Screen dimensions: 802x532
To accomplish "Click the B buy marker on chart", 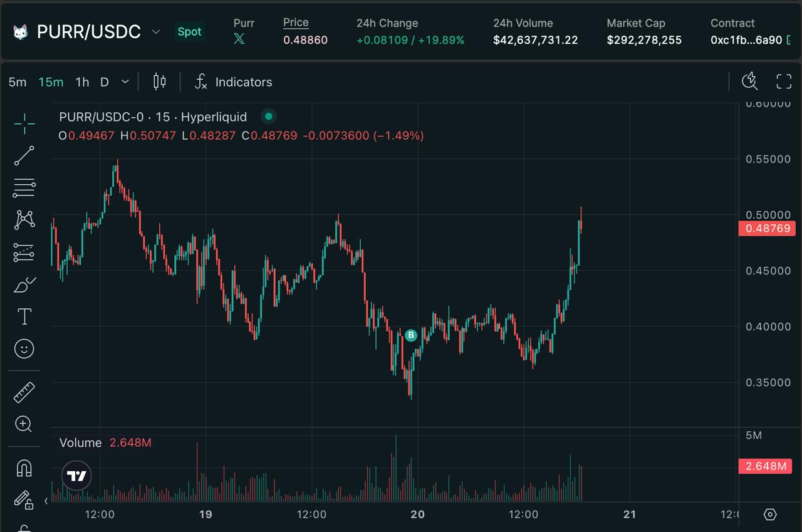I will [x=411, y=335].
